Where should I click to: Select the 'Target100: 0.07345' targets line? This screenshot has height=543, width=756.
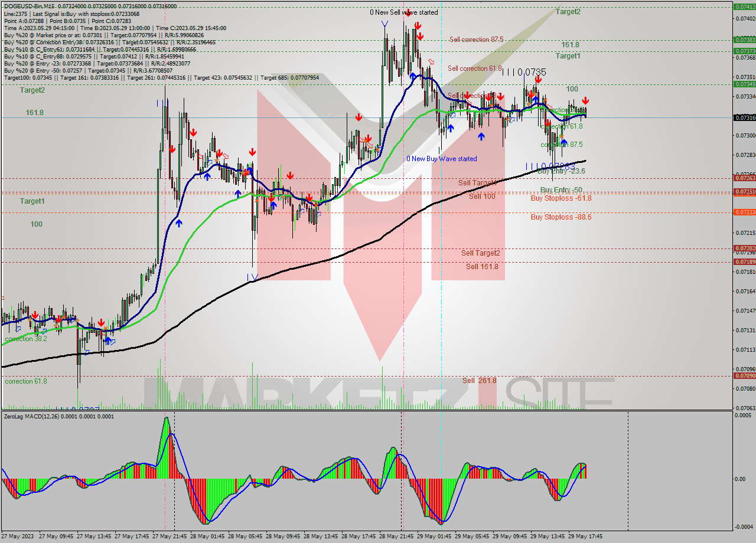161,78
